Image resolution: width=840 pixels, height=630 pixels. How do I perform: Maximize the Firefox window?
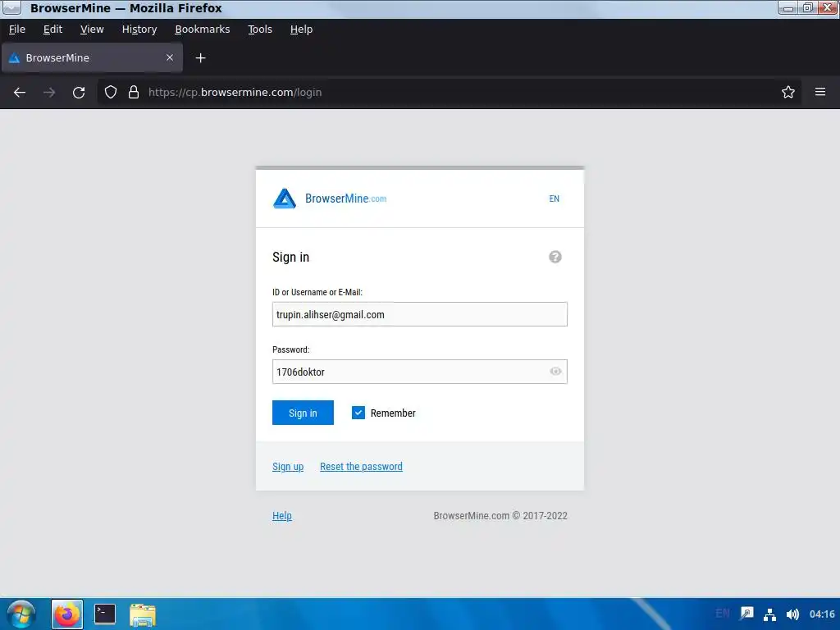click(x=807, y=7)
